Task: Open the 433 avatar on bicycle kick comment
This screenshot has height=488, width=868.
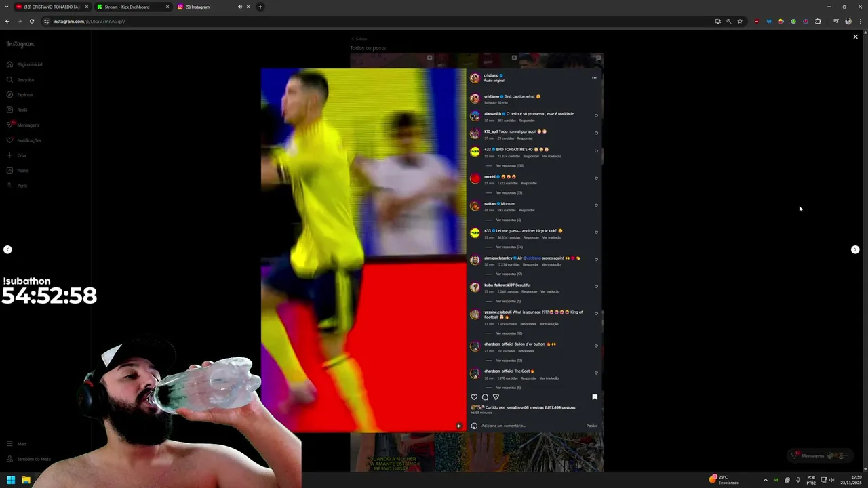Action: point(475,233)
